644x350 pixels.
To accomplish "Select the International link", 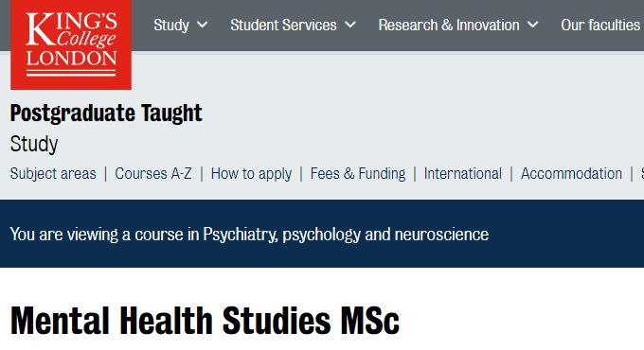I will pyautogui.click(x=463, y=173).
